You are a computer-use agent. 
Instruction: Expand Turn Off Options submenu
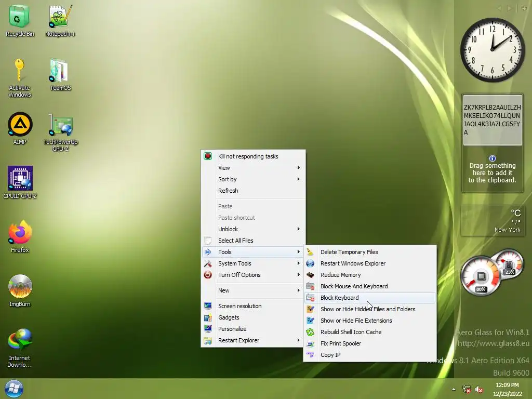[254, 275]
